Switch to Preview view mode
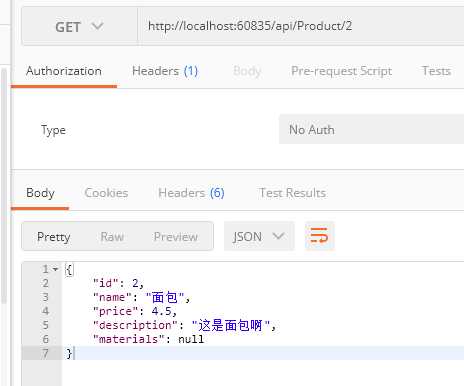Screen dimensions: 464x386 (176, 237)
